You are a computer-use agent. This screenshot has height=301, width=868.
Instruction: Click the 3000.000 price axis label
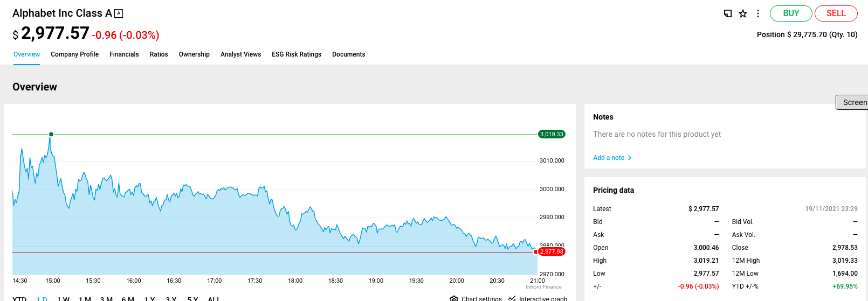552,189
